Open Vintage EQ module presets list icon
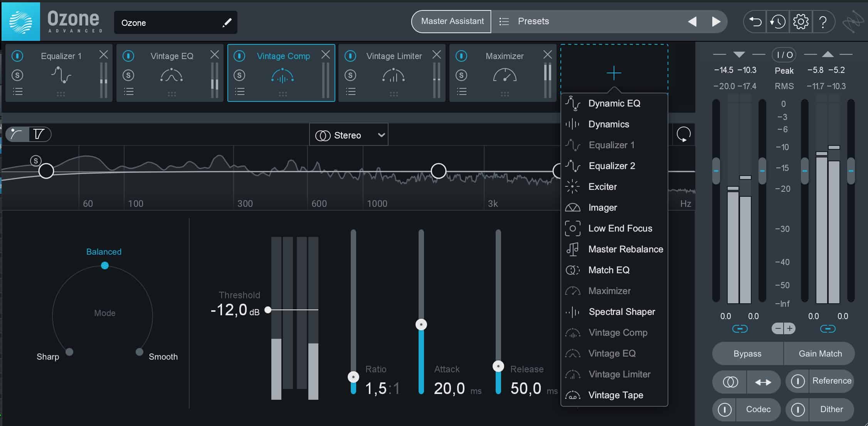 pos(129,92)
